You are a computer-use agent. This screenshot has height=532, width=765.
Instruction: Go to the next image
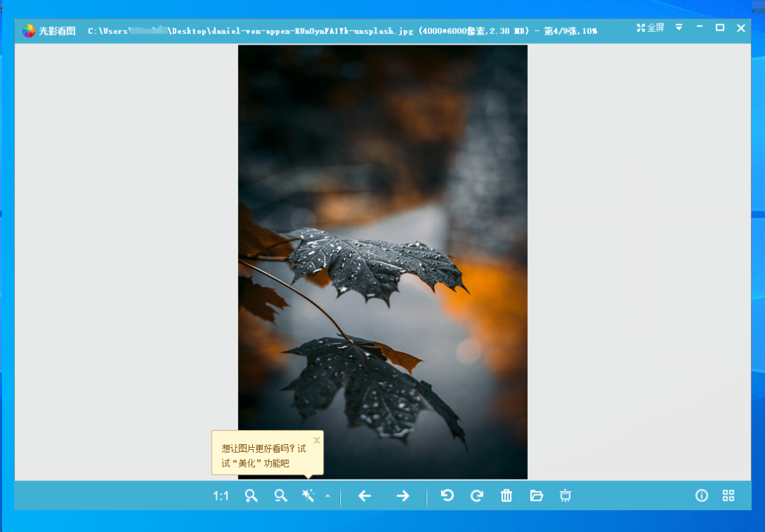pyautogui.click(x=403, y=497)
